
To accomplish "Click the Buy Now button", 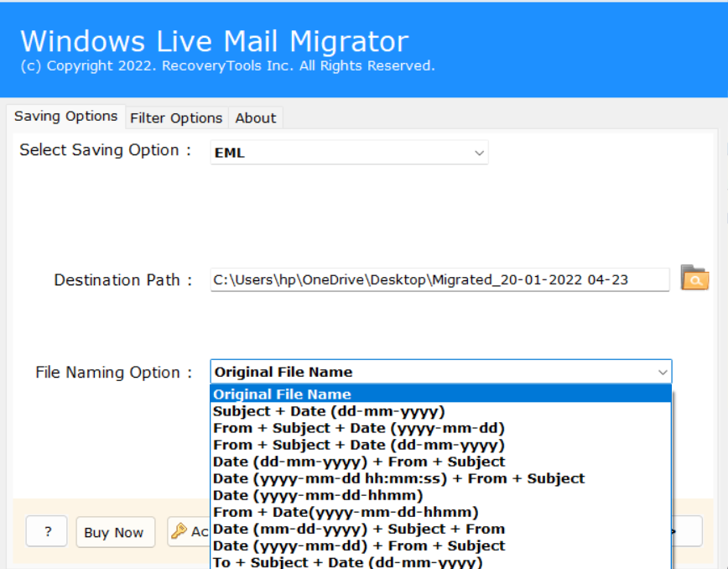I will (116, 532).
